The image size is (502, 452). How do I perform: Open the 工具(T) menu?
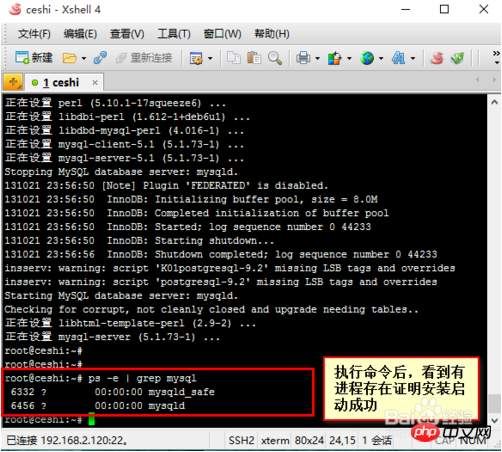tap(174, 34)
